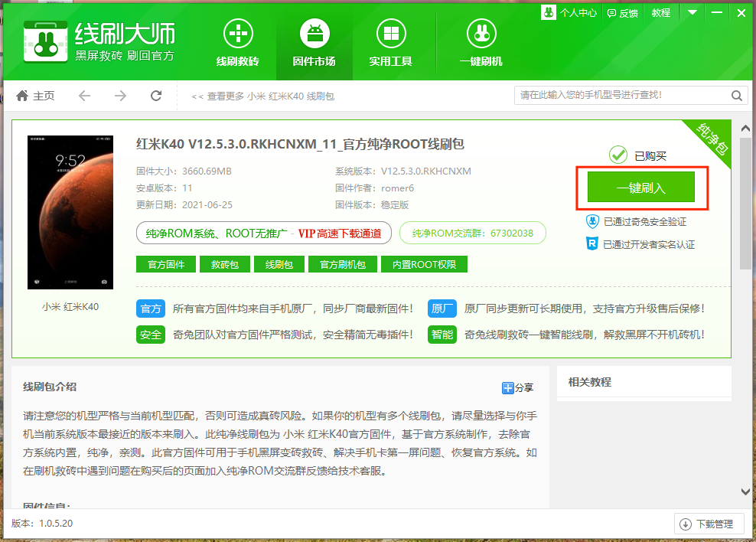
Task: Switch to the 固件市场 tab
Action: [314, 43]
